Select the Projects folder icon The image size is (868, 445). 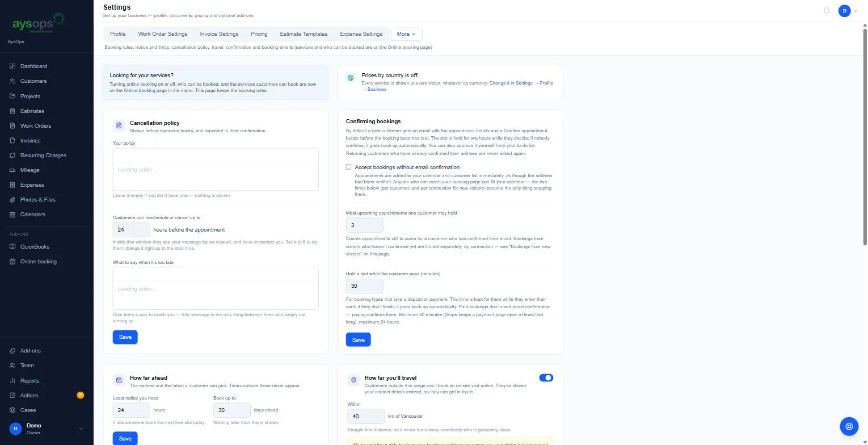click(x=12, y=96)
